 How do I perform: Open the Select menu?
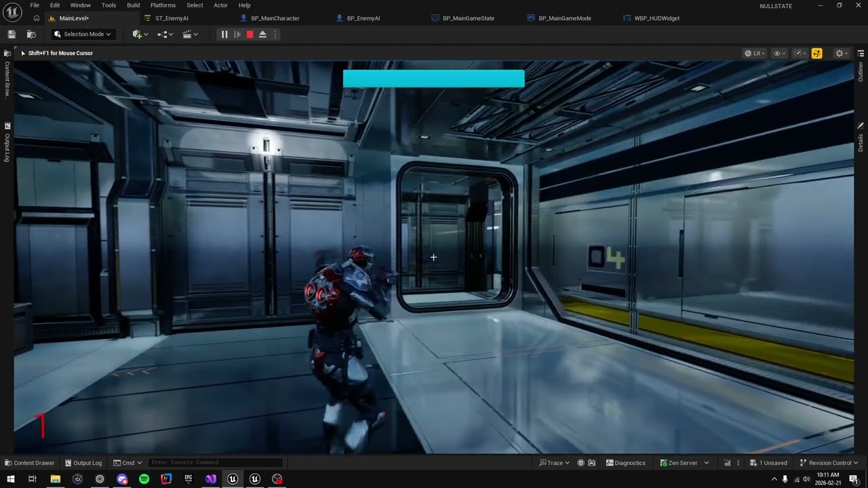(195, 5)
